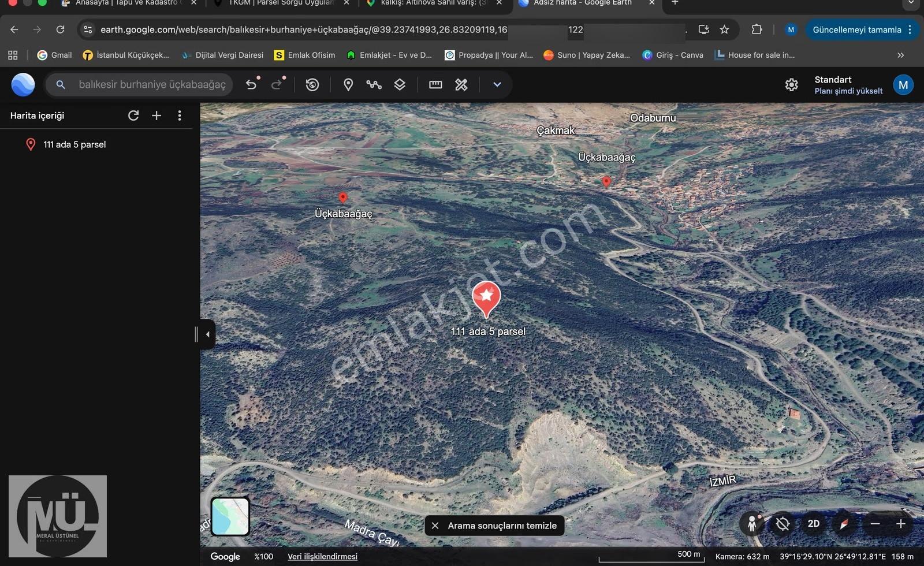
Task: Open the Google Earth settings gear
Action: click(x=791, y=85)
